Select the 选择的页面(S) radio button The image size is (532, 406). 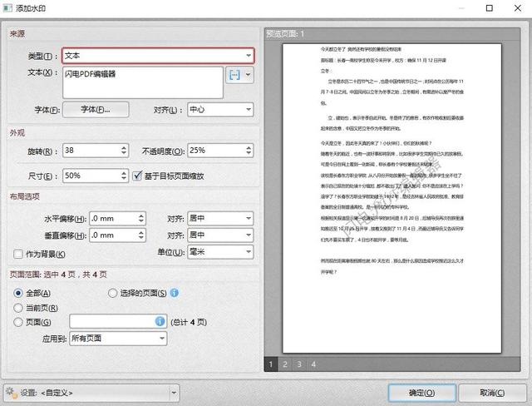tap(112, 293)
